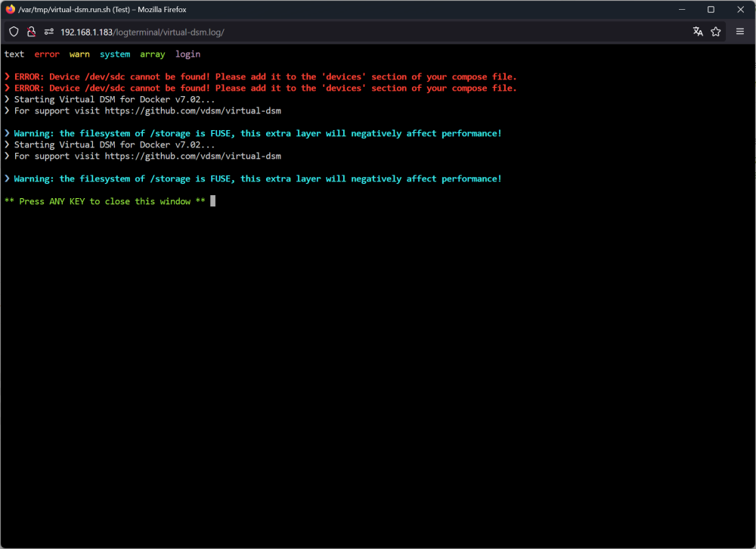Open the tracking protection shield icon

click(x=14, y=32)
